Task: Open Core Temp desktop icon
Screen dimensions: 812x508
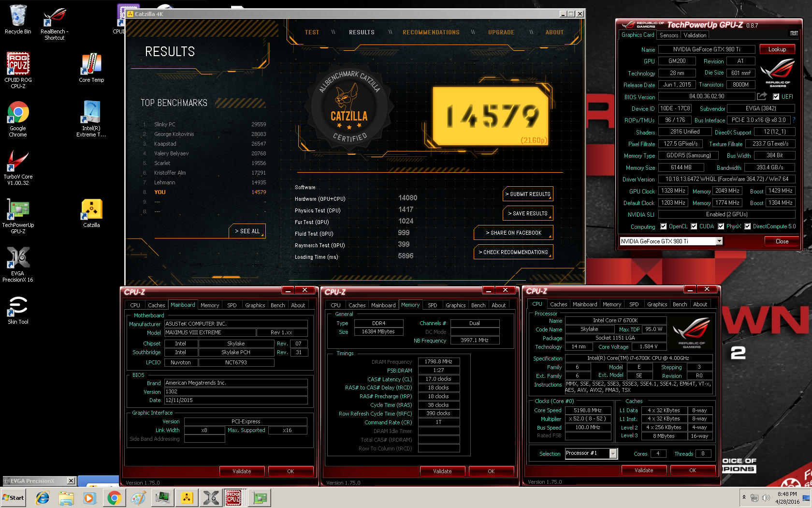Action: tap(91, 68)
